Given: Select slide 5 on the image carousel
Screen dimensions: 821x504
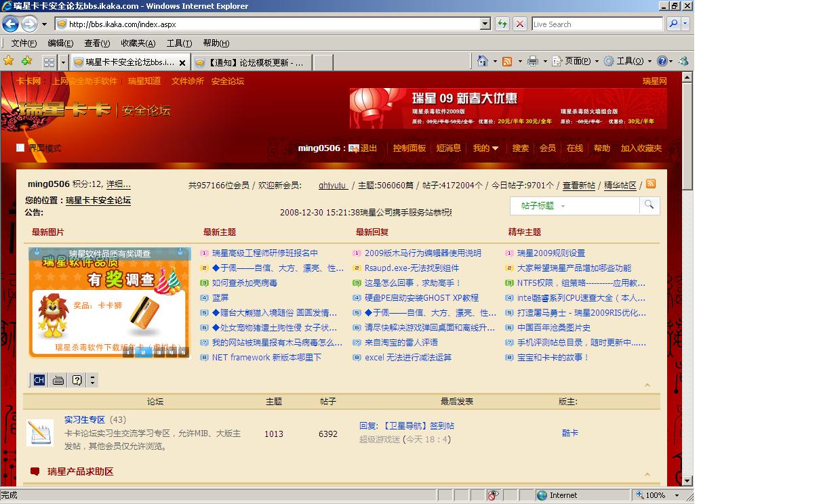Looking at the screenshot, I should tap(182, 352).
